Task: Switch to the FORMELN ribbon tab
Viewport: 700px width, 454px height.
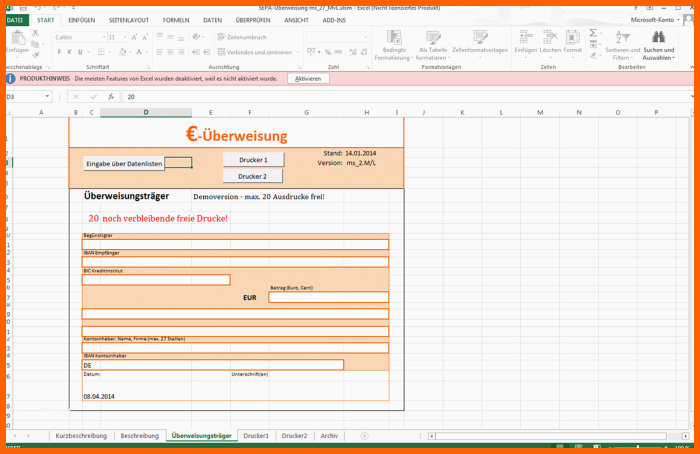Action: (x=176, y=20)
